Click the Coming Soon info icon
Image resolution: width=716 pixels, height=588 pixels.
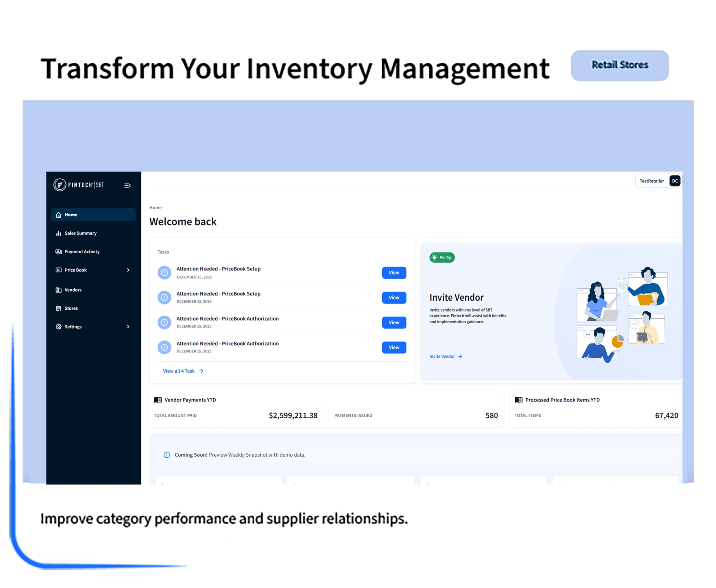[167, 455]
